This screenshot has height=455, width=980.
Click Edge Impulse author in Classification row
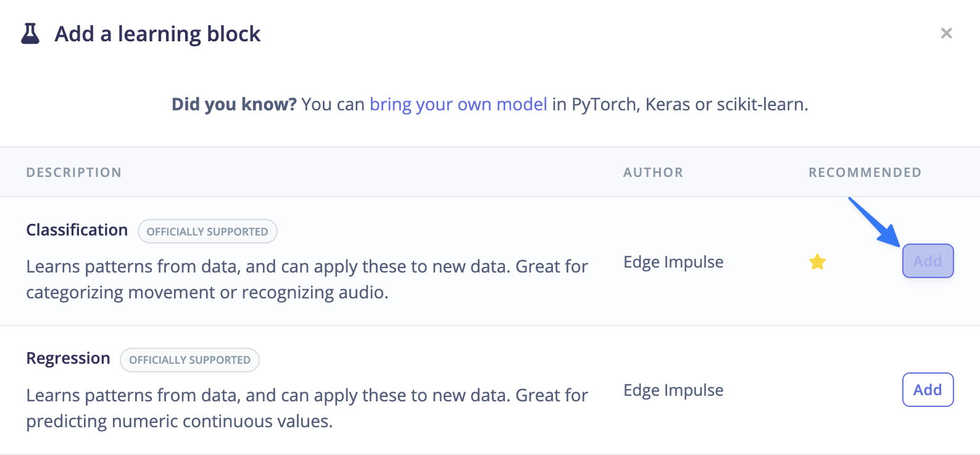pos(673,262)
